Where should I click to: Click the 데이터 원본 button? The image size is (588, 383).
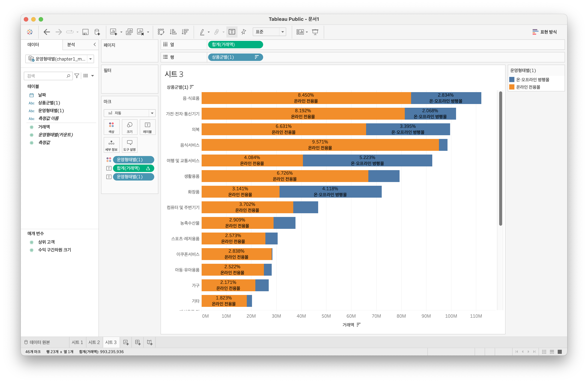[37, 342]
